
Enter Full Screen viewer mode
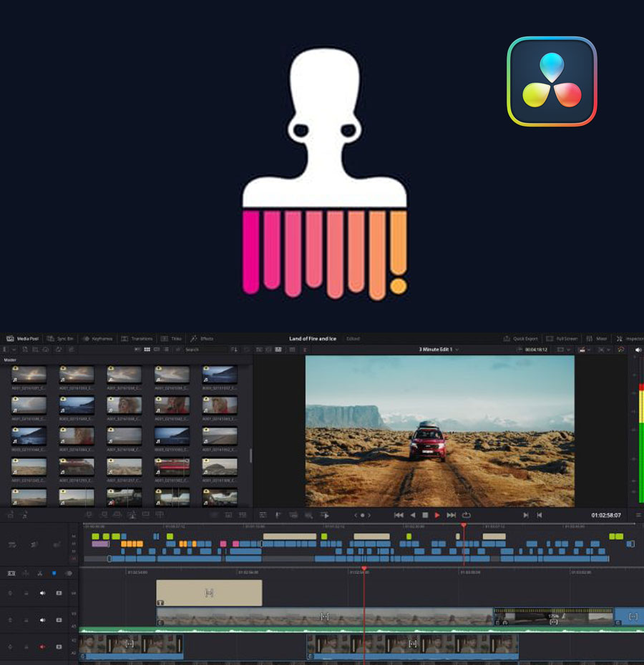coord(562,338)
